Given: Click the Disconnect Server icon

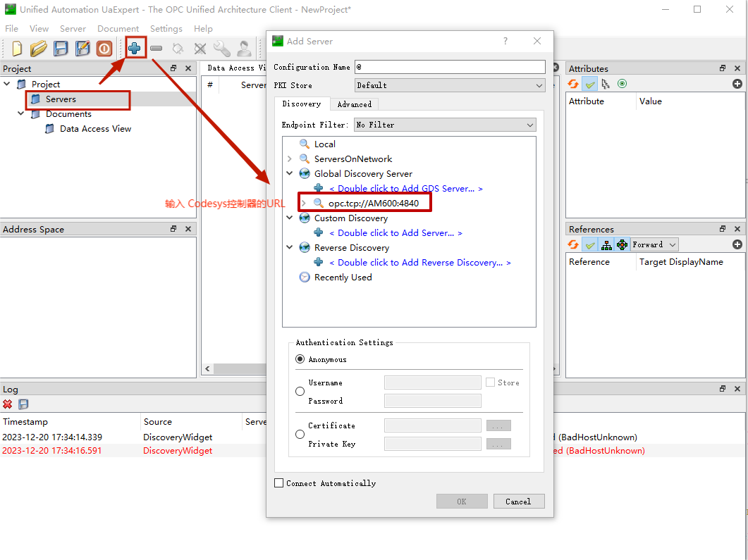Looking at the screenshot, I should tap(200, 48).
